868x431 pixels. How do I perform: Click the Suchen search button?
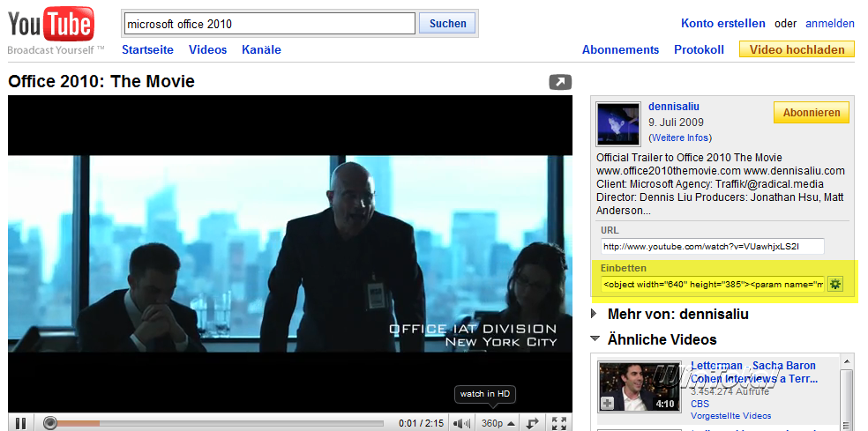(447, 23)
